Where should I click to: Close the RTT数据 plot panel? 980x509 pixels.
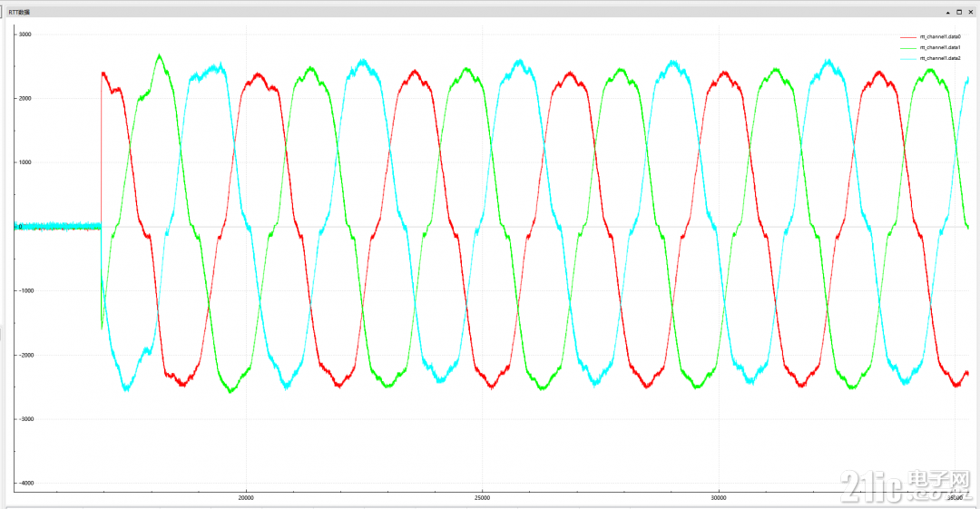pyautogui.click(x=971, y=12)
